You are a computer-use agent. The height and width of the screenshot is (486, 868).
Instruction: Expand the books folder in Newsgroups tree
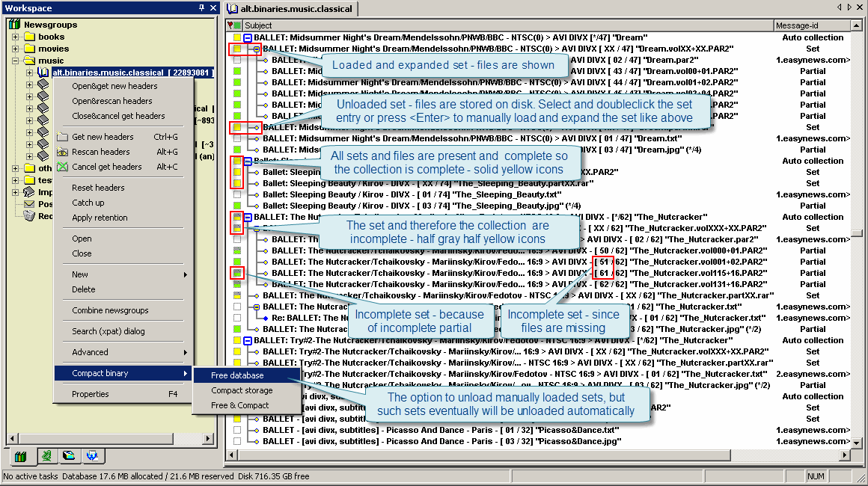(16, 37)
